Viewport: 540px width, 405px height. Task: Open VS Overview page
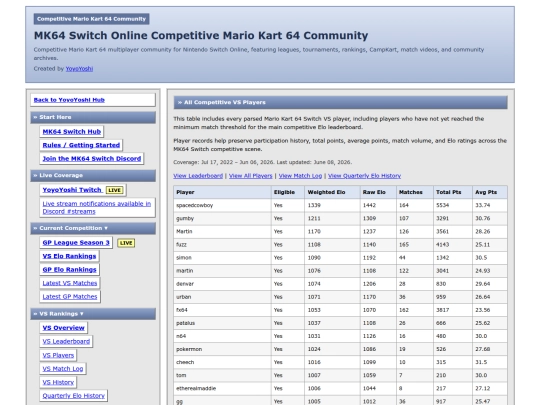point(63,328)
